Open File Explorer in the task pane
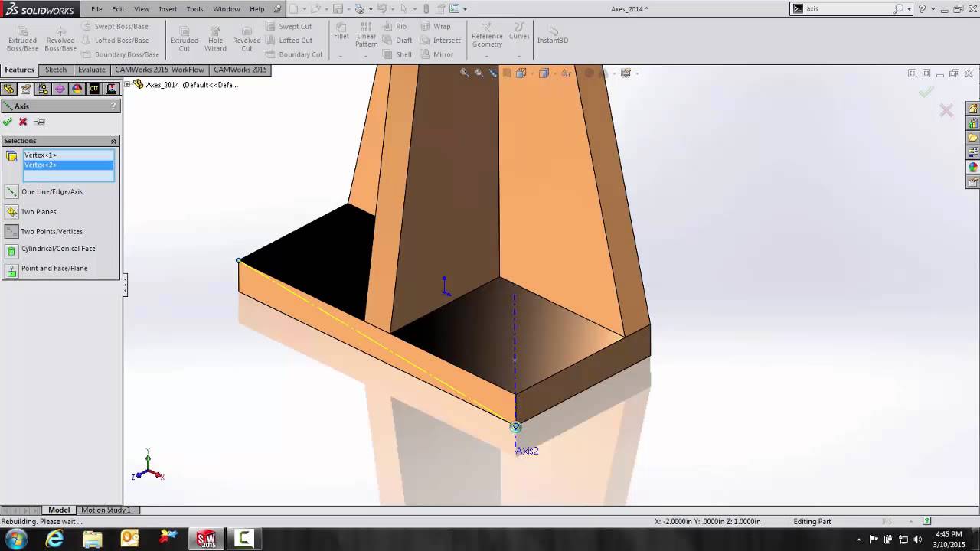Viewport: 980px width, 551px height. coord(973,138)
